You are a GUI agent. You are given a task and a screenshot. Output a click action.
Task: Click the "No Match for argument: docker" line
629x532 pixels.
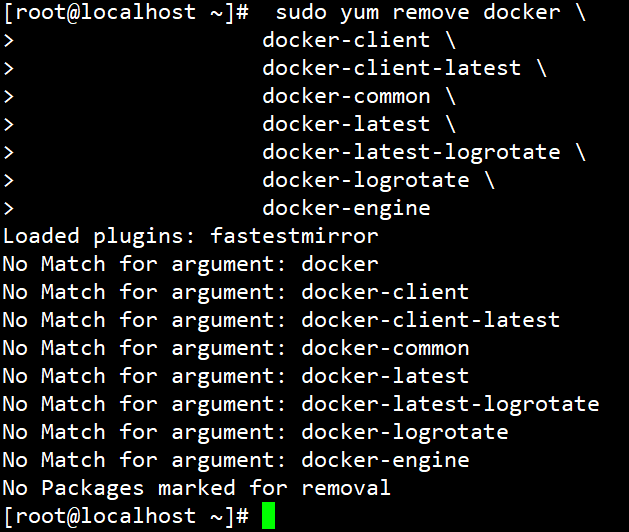point(190,265)
